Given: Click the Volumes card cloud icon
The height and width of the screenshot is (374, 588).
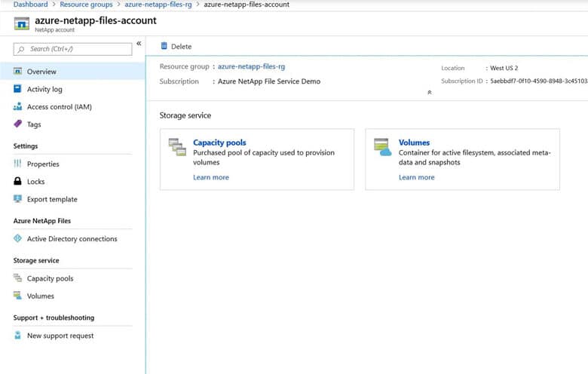Looking at the screenshot, I should tap(382, 147).
